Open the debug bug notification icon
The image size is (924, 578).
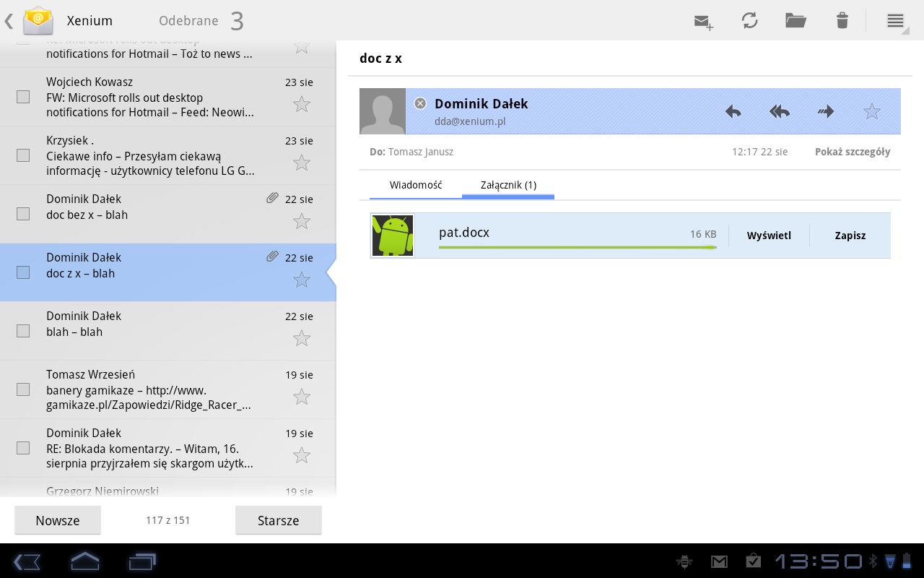point(684,561)
